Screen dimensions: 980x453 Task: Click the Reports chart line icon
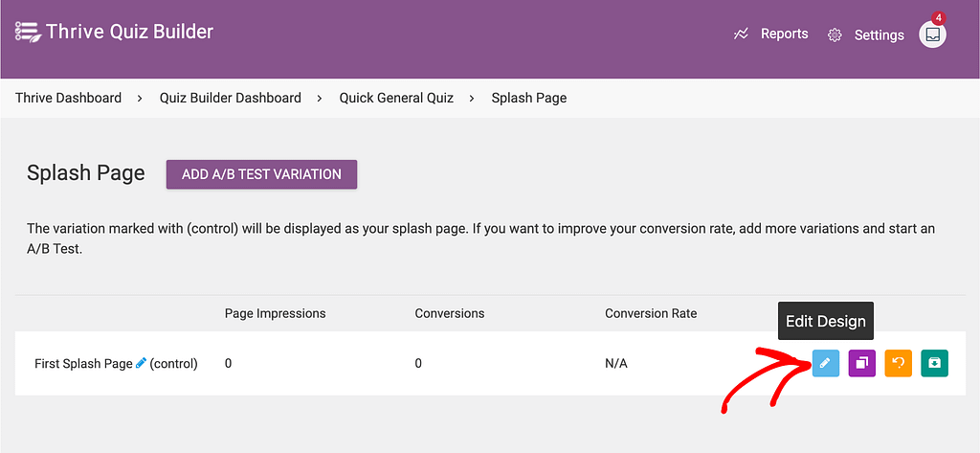point(741,34)
